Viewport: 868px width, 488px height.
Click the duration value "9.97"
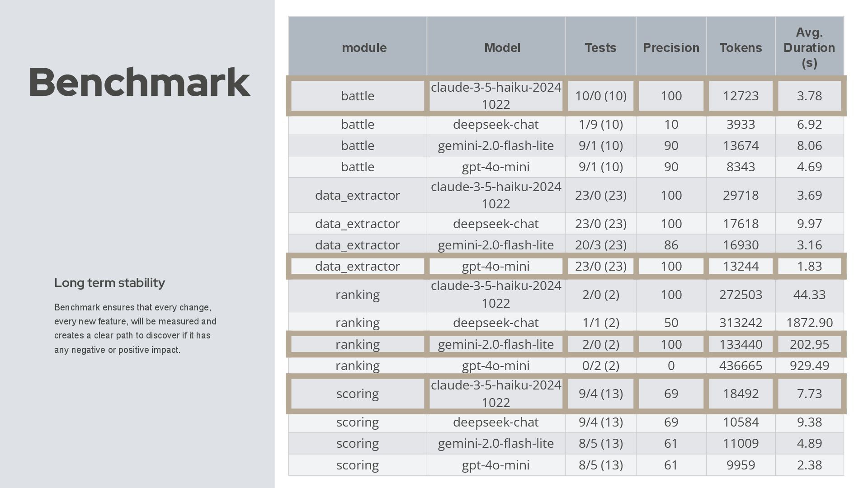809,224
